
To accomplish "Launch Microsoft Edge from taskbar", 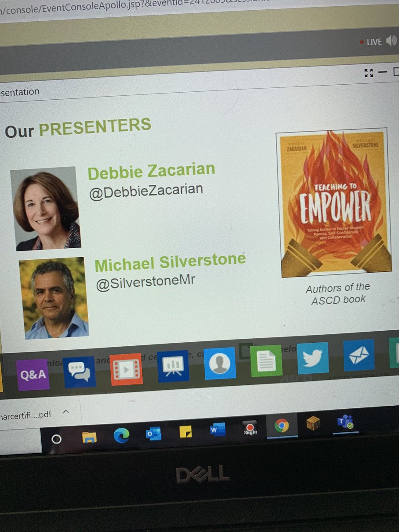I will [x=121, y=435].
